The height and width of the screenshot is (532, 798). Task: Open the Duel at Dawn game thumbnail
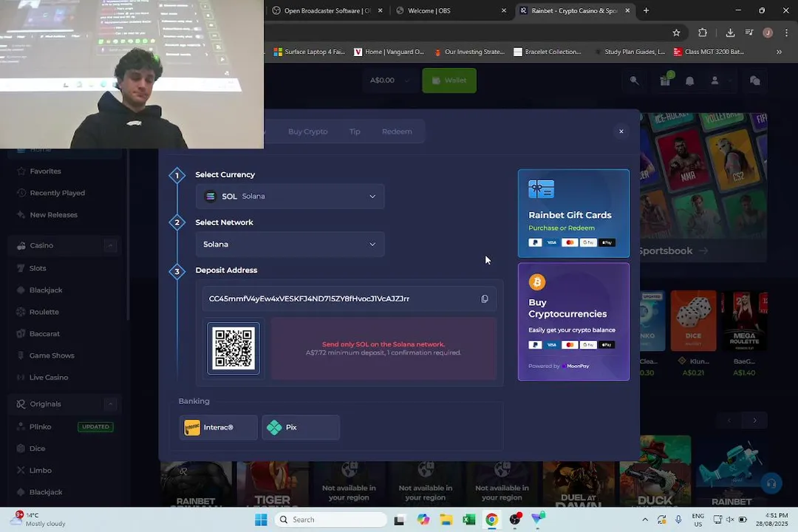[579, 484]
